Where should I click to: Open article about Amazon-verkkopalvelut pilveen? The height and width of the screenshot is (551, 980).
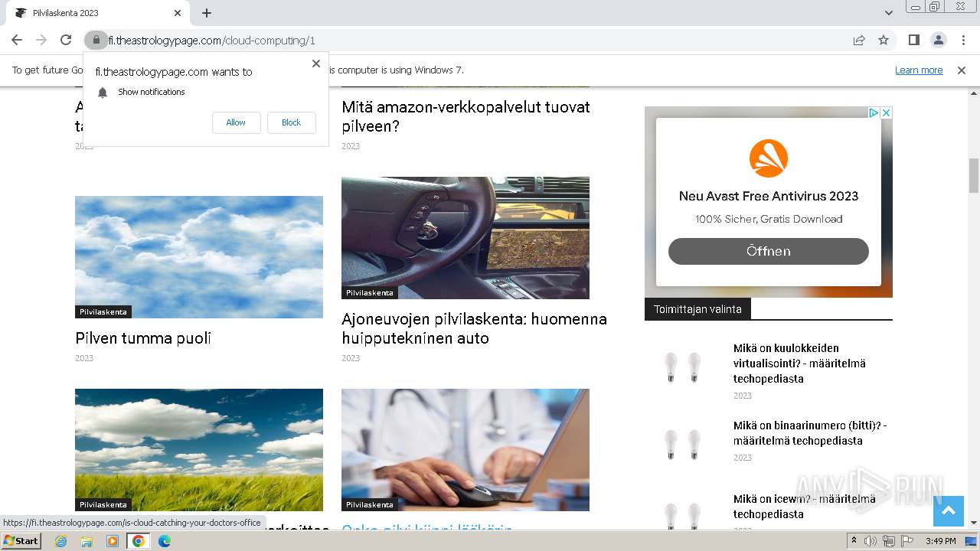click(465, 116)
